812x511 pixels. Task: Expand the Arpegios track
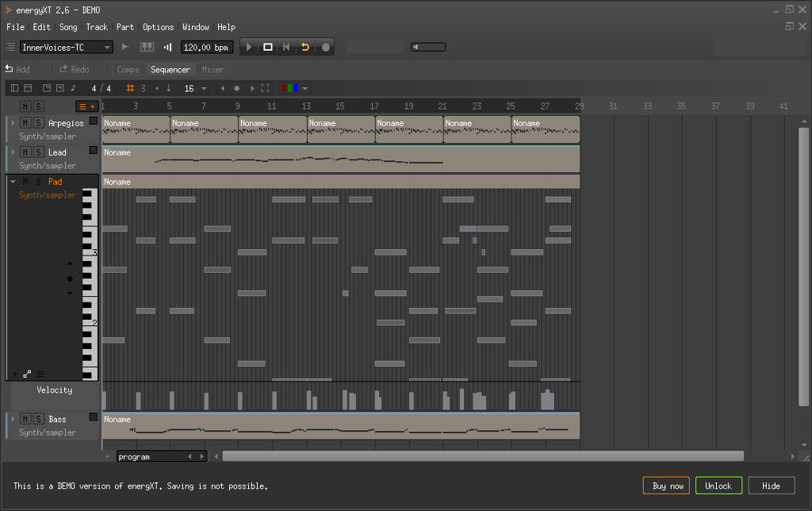13,123
